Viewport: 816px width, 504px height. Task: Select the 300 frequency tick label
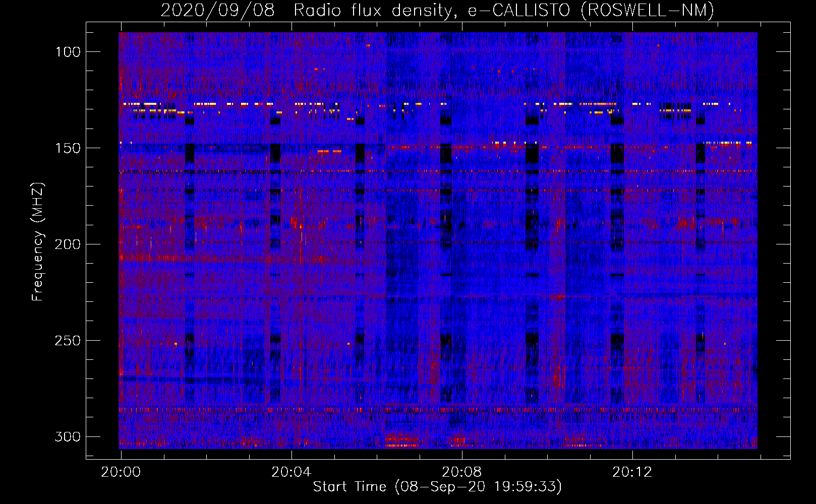pos(68,436)
